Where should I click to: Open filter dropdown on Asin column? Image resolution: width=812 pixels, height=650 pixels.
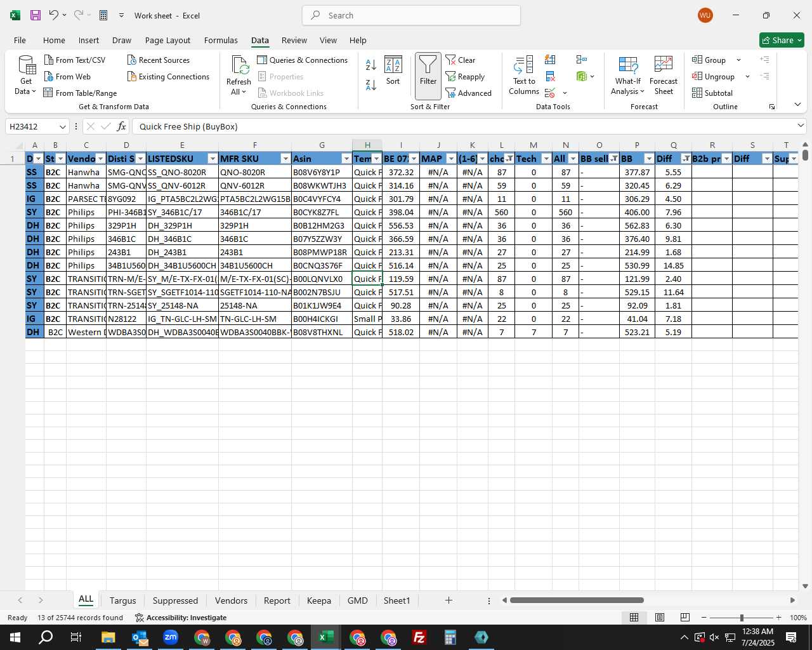[x=346, y=159]
